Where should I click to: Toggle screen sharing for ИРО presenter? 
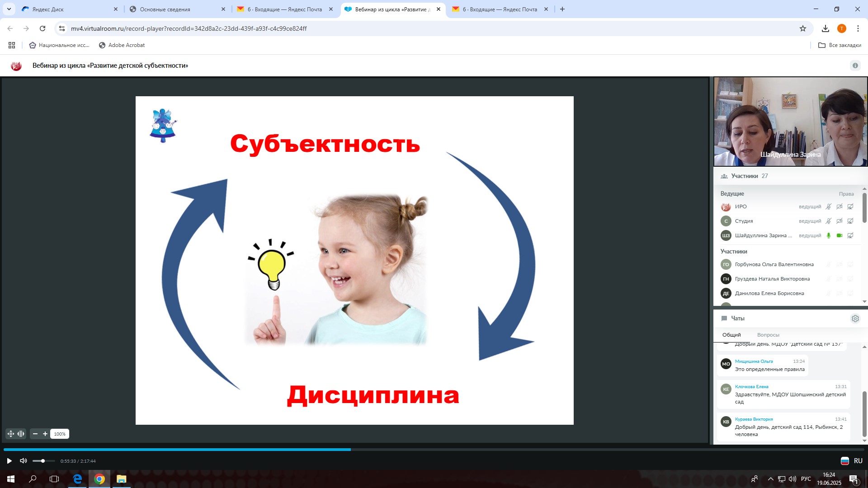(850, 206)
